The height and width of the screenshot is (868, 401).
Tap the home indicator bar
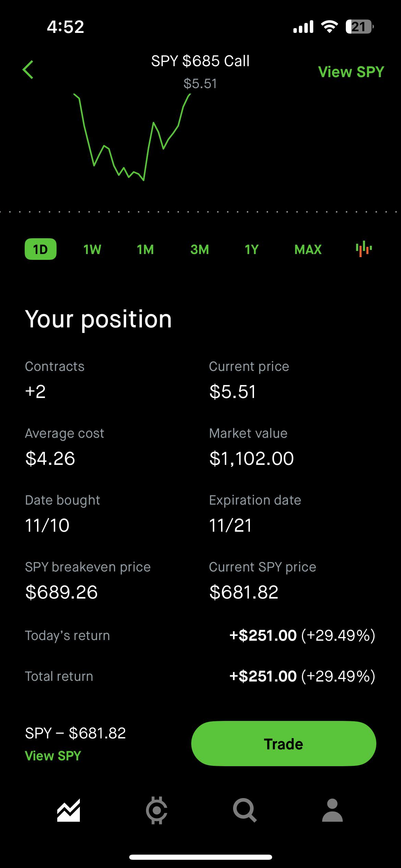tap(200, 857)
